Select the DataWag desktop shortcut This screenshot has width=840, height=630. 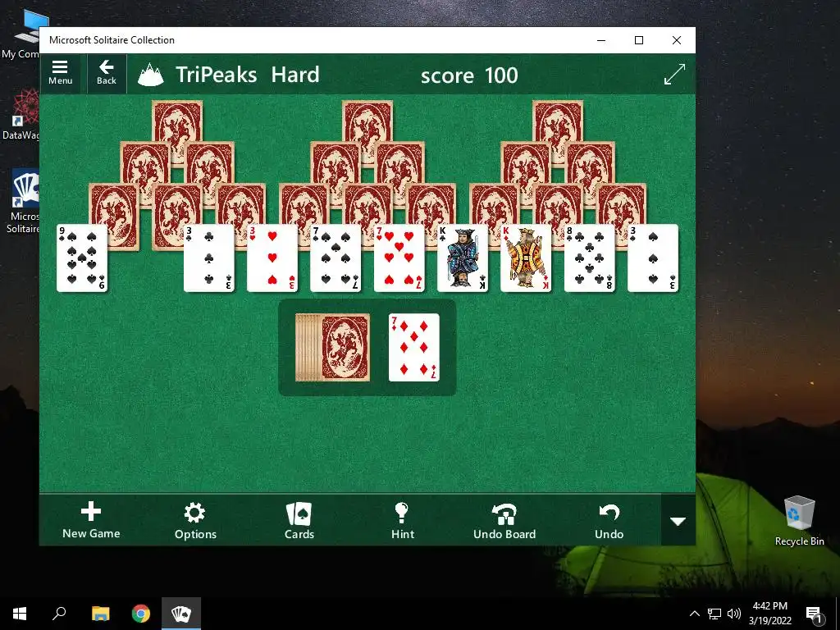pyautogui.click(x=21, y=115)
